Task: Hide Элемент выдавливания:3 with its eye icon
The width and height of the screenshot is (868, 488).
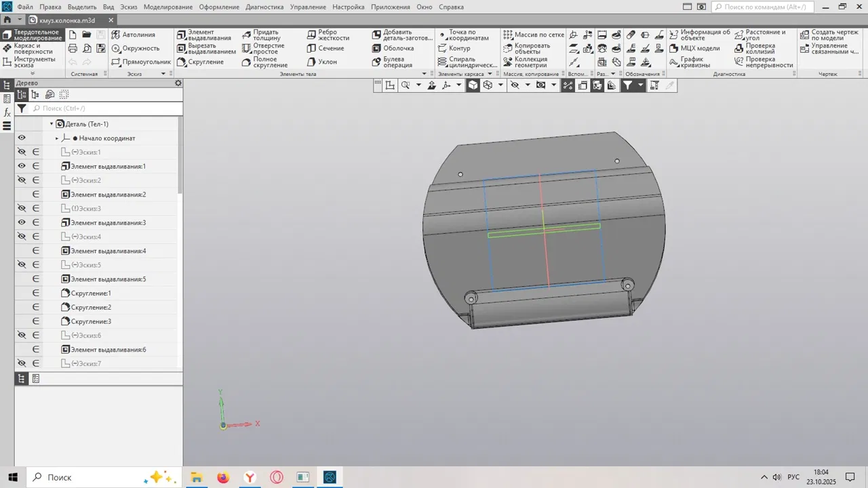Action: pos(22,223)
